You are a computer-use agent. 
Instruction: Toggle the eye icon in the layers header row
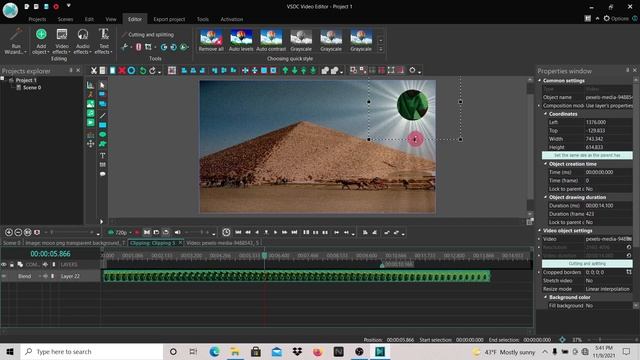point(4,264)
